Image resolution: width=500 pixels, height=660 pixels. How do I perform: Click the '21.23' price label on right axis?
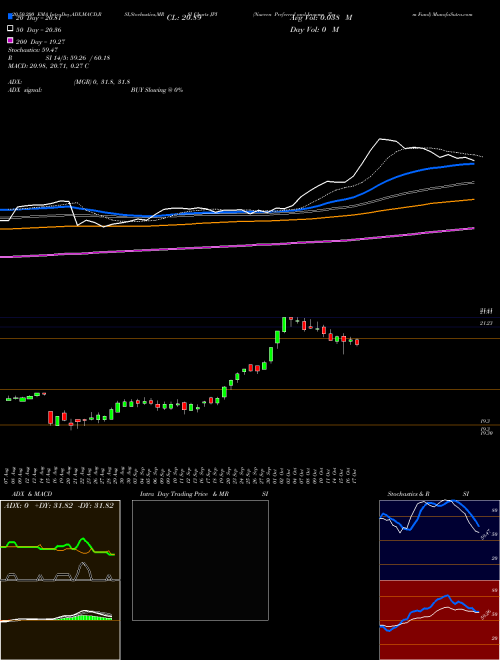tap(486, 323)
